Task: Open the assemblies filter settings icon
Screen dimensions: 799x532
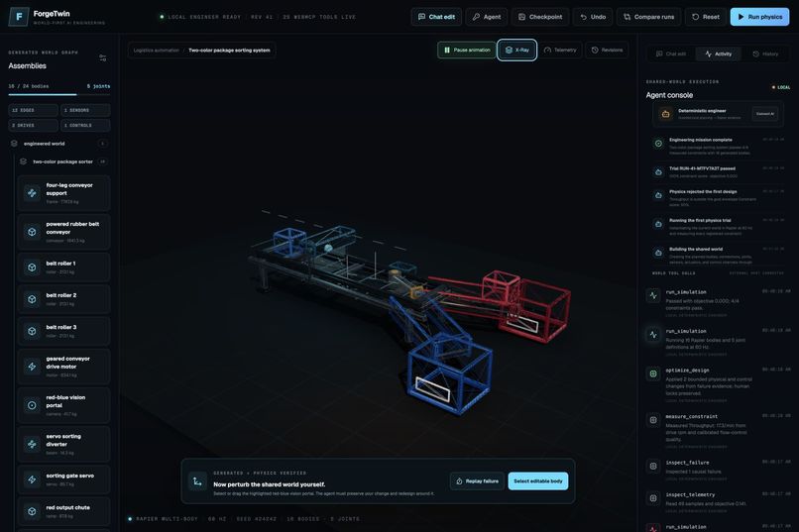Action: point(102,58)
